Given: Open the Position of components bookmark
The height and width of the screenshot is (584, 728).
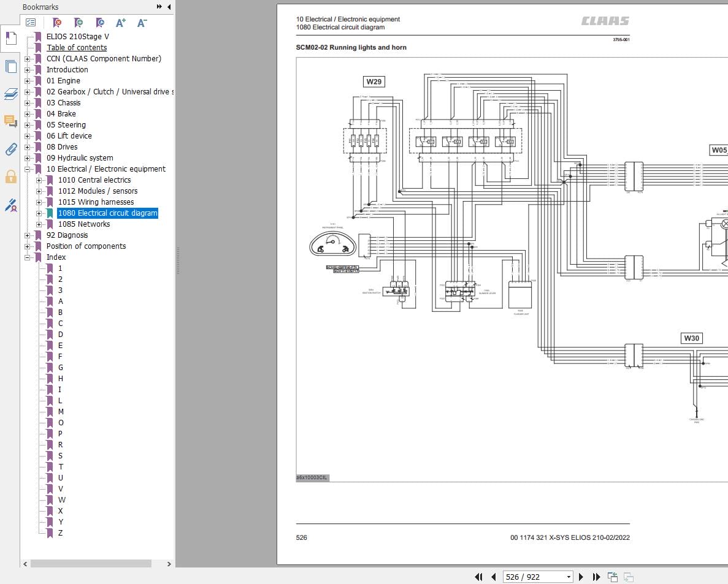Looking at the screenshot, I should tap(86, 246).
